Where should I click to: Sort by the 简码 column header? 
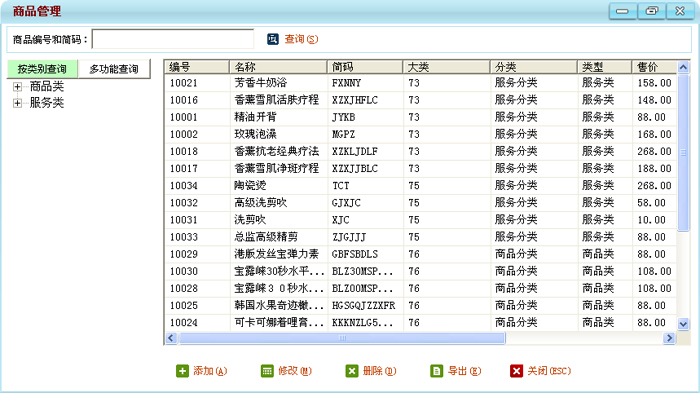tap(365, 67)
